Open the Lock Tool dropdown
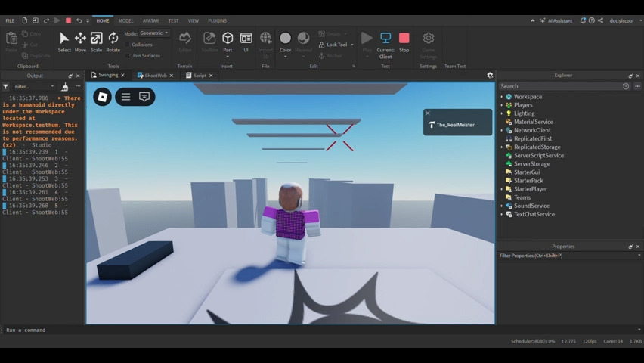This screenshot has height=363, width=644. click(352, 45)
